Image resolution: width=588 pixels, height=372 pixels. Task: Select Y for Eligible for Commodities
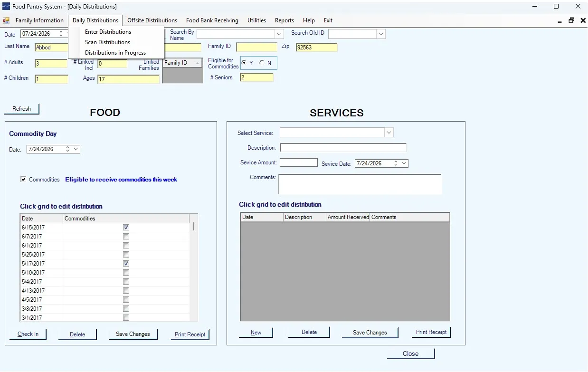[x=244, y=63]
